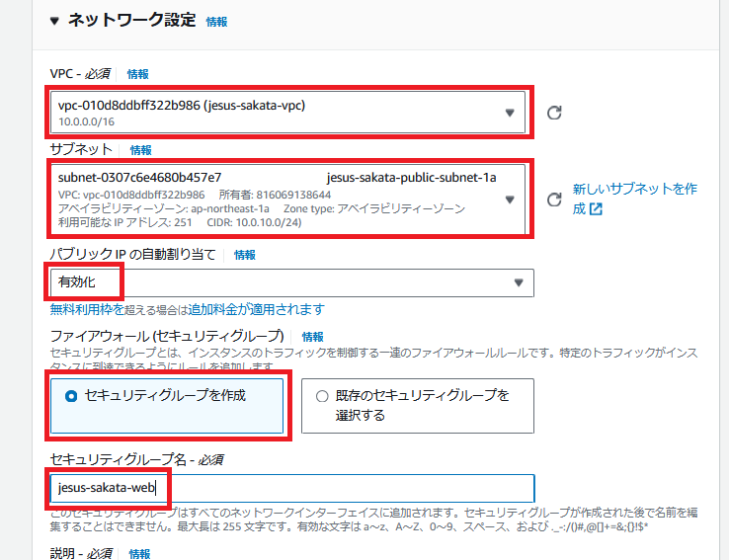The height and width of the screenshot is (560, 729).
Task: Click the security group name field jesus-sakata-web
Action: point(292,488)
